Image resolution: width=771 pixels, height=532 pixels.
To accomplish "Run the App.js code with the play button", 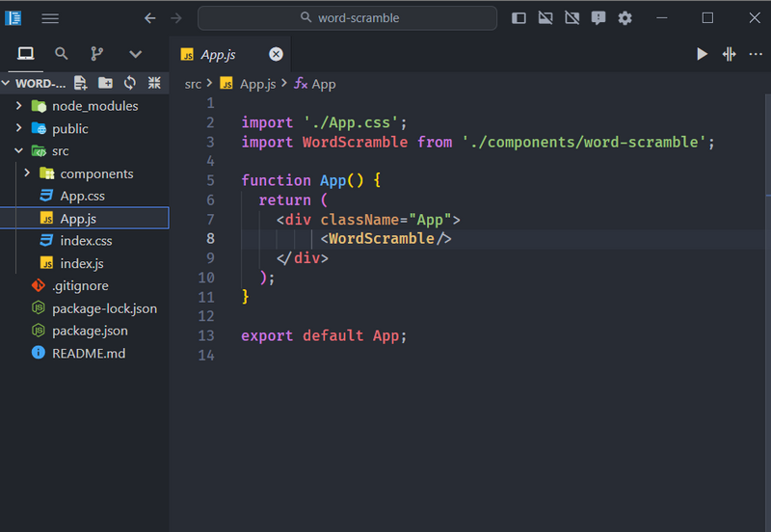I will pyautogui.click(x=703, y=54).
